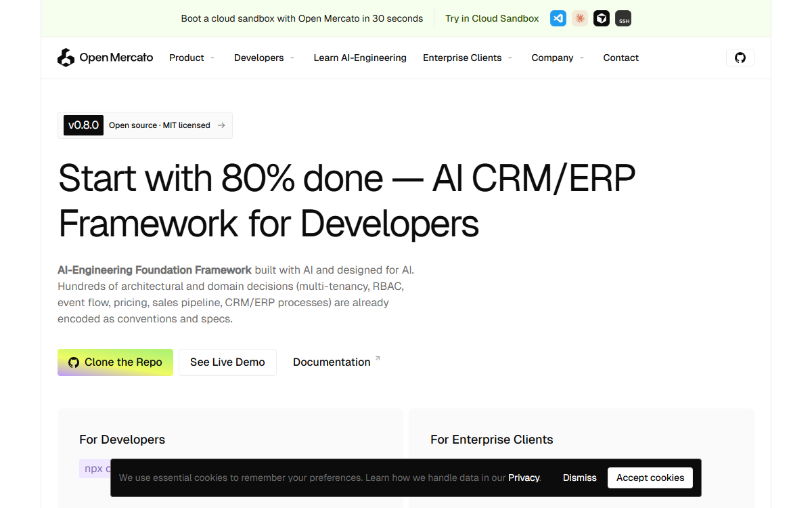Open the Documentation link

coord(336,362)
